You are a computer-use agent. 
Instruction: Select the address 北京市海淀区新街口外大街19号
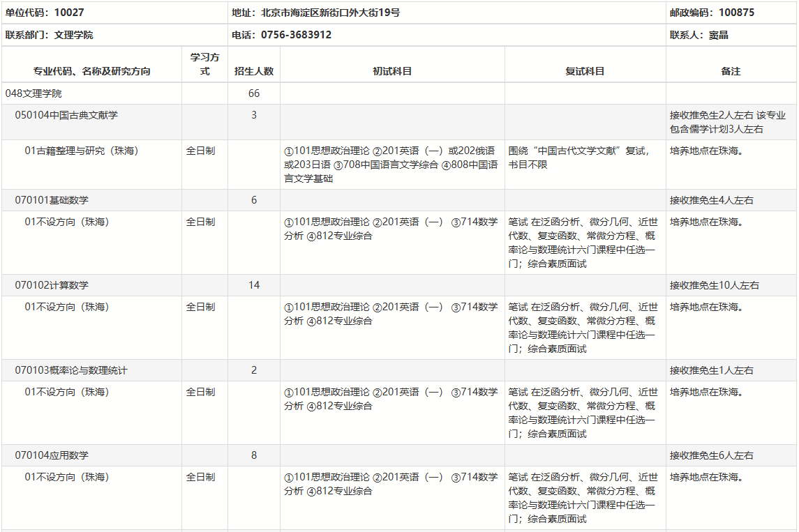[x=316, y=13]
